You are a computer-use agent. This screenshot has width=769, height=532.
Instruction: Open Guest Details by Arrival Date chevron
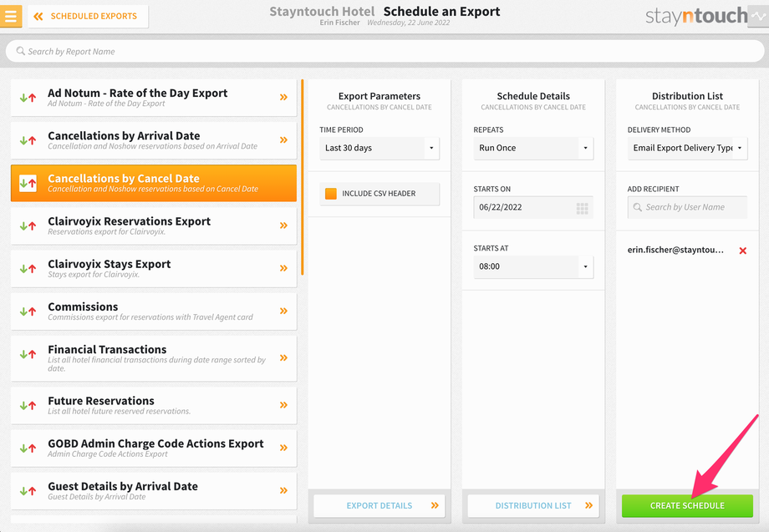click(283, 490)
